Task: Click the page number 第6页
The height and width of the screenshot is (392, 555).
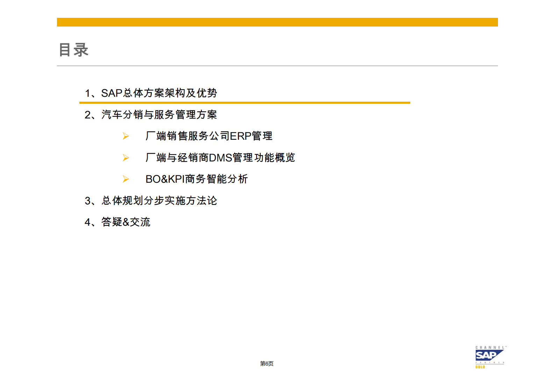Action: click(267, 364)
